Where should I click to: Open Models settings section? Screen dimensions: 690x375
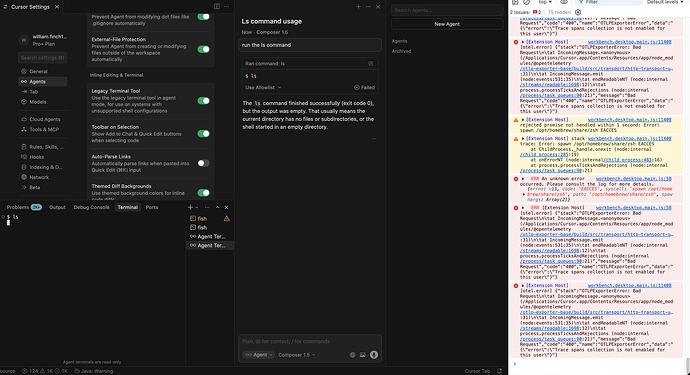pyautogui.click(x=43, y=102)
